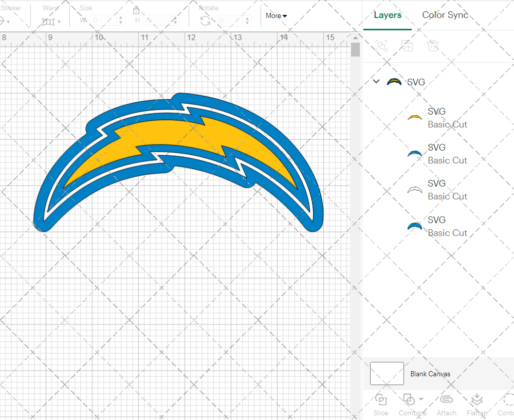The width and height of the screenshot is (514, 420).
Task: Toggle the size aspect ratio lock
Action: (136, 10)
